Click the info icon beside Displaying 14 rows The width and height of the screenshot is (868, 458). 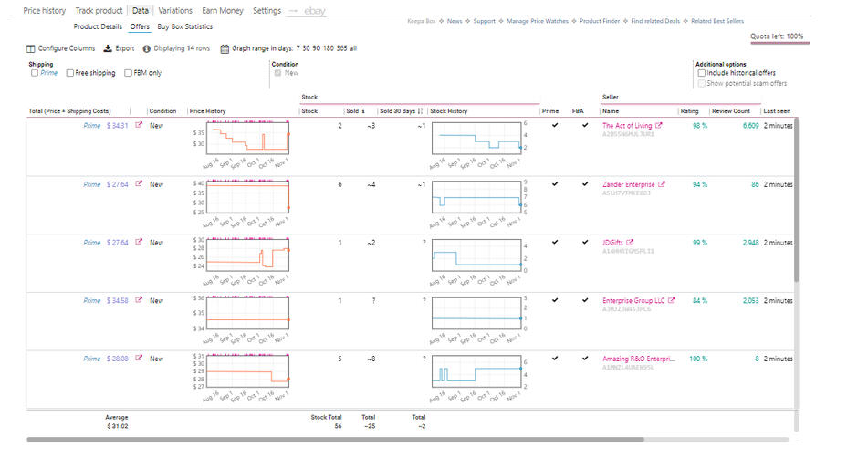(147, 48)
